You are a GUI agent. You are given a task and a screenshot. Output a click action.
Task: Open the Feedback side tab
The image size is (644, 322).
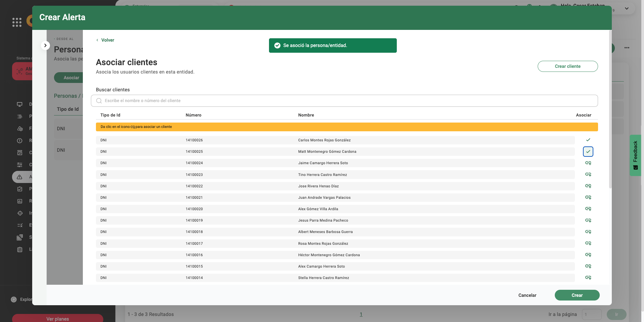tap(635, 155)
